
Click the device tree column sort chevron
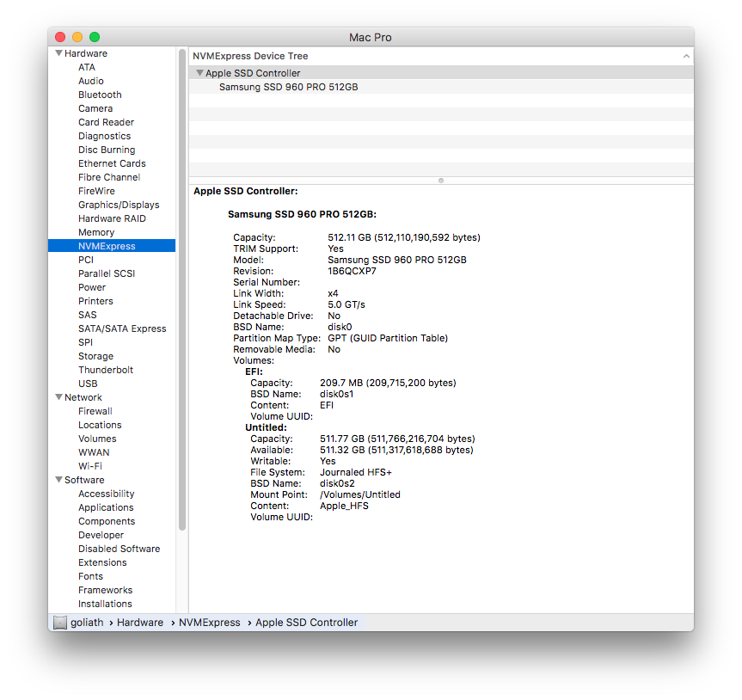pyautogui.click(x=686, y=56)
